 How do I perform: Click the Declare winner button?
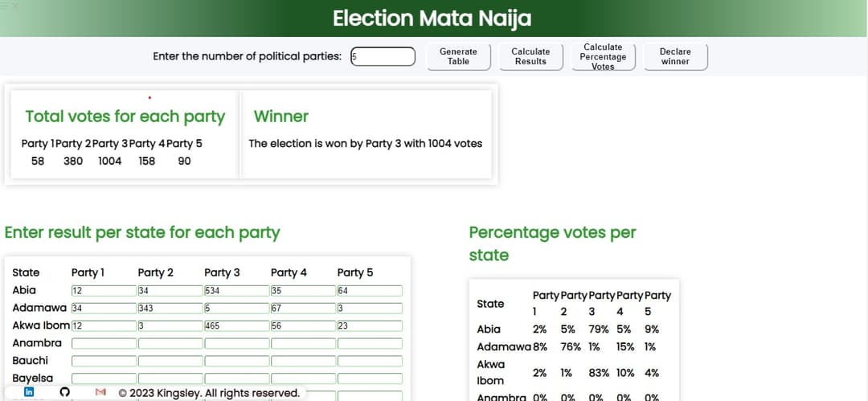pos(675,56)
